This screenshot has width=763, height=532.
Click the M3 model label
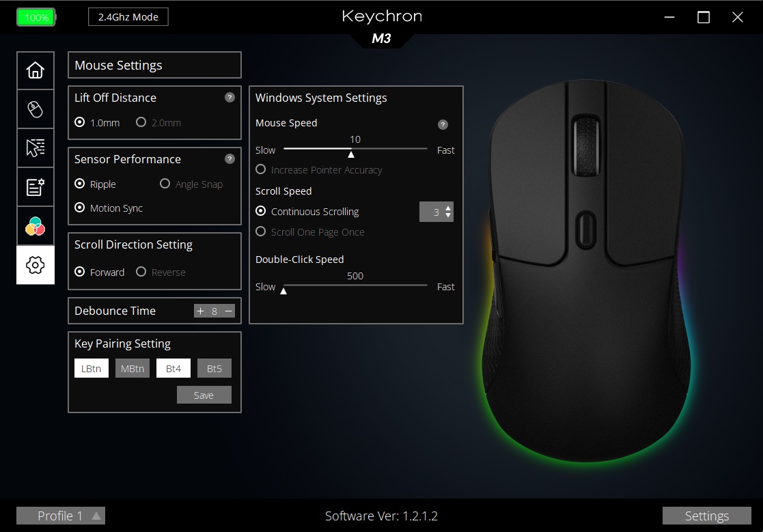[381, 38]
